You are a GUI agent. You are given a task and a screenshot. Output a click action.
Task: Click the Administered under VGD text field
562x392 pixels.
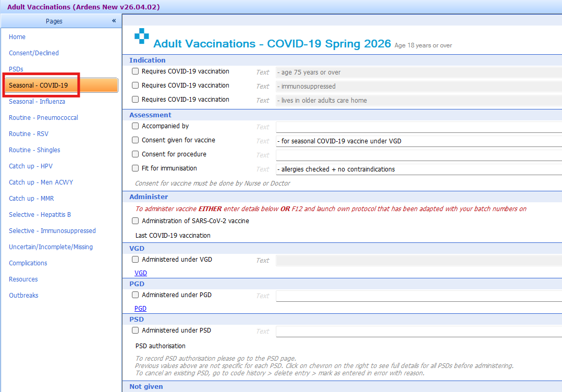click(x=419, y=260)
